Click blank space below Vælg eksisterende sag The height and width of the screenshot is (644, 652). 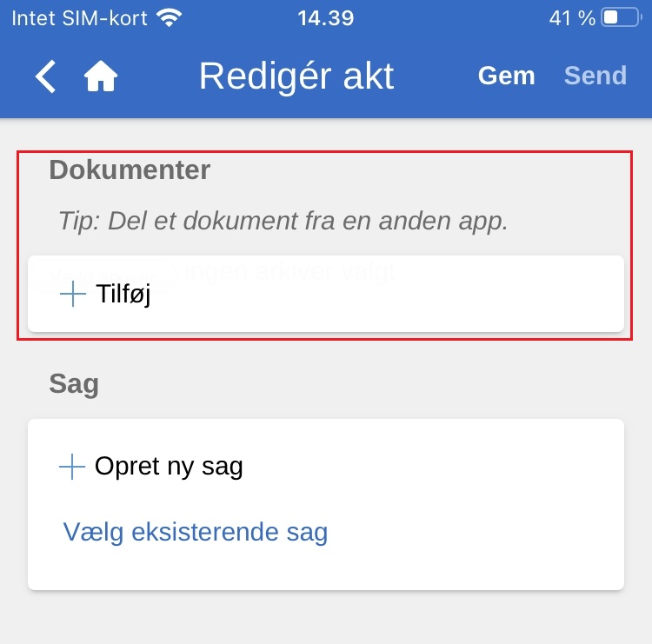pyautogui.click(x=326, y=567)
